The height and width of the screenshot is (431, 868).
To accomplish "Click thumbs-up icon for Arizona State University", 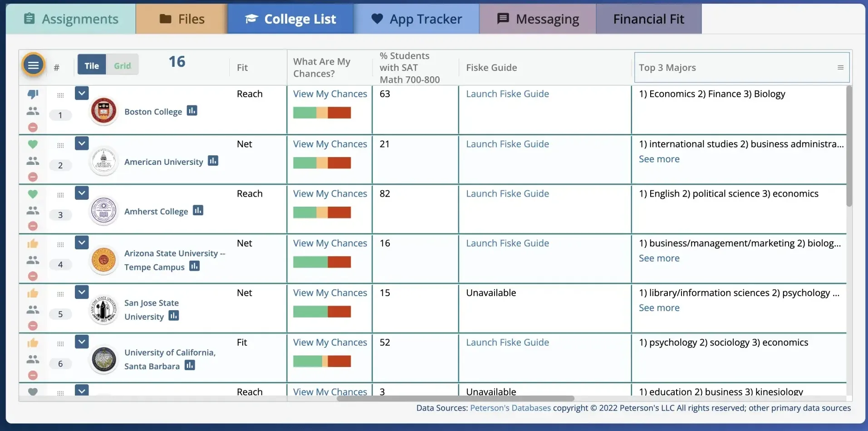I will click(33, 244).
